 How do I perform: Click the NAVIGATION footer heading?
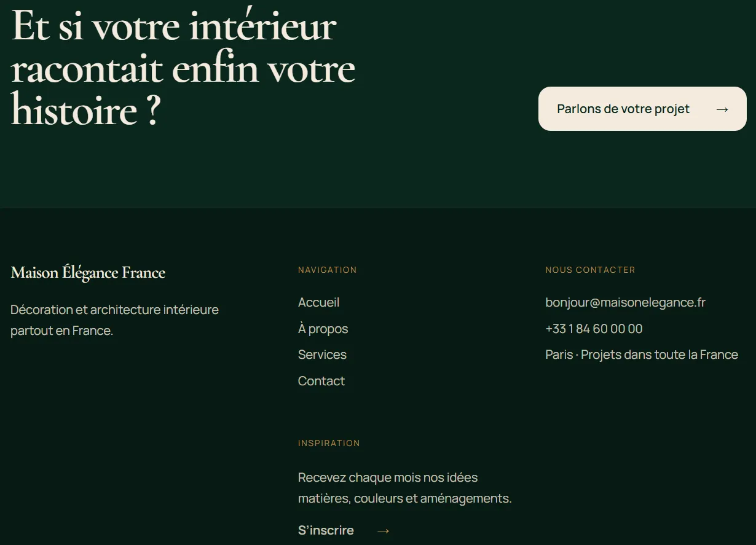pos(327,270)
